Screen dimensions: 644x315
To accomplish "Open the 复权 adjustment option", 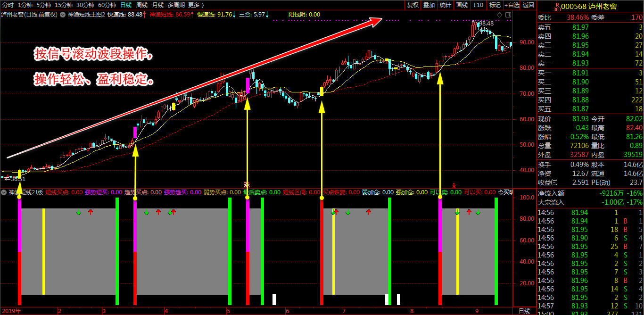I will 413,5.
